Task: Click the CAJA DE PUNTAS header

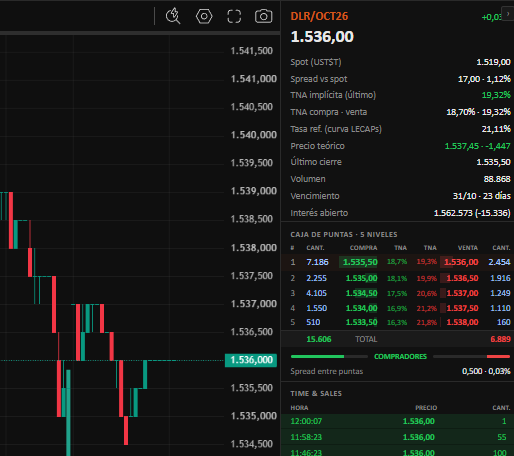Action: click(344, 235)
